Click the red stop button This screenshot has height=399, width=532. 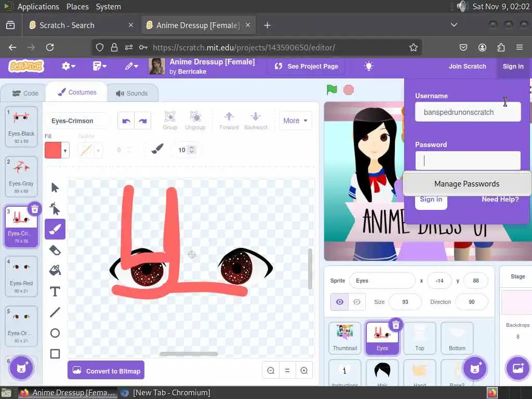(349, 90)
